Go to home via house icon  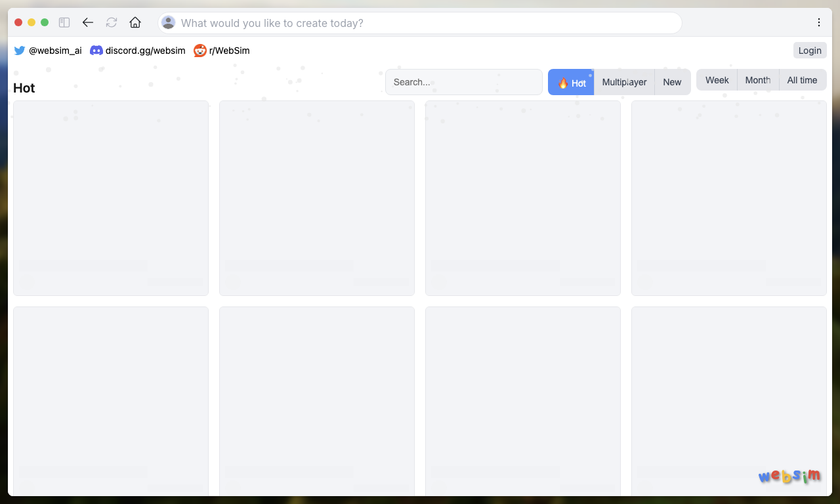tap(135, 22)
